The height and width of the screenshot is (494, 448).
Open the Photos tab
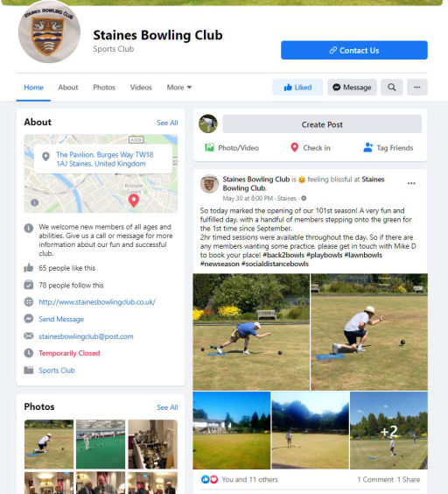pos(104,88)
